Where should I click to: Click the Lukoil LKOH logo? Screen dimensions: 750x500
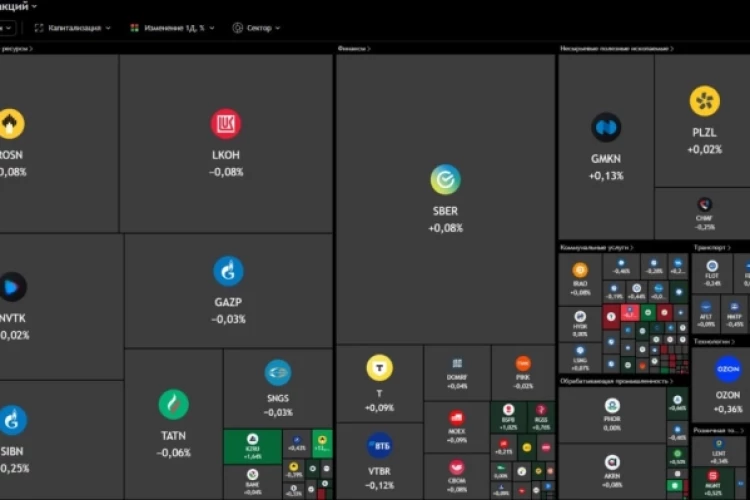point(226,124)
